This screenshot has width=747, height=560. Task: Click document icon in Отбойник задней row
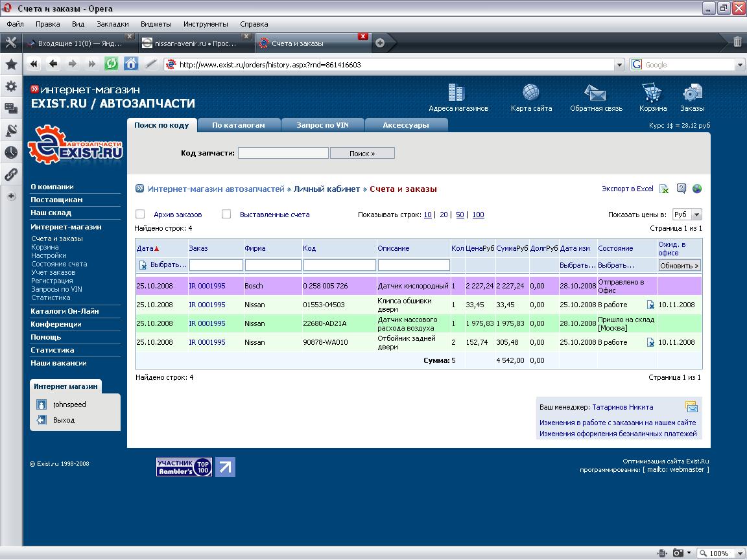click(x=650, y=342)
